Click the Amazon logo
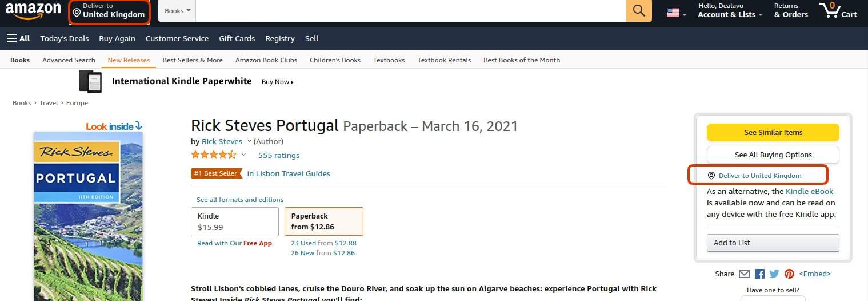 click(33, 11)
